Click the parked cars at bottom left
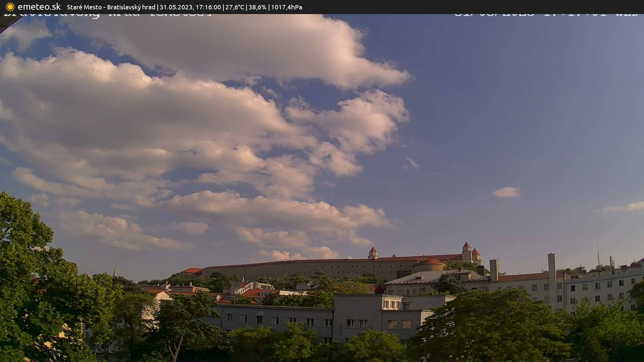644x362 pixels. [x=101, y=351]
